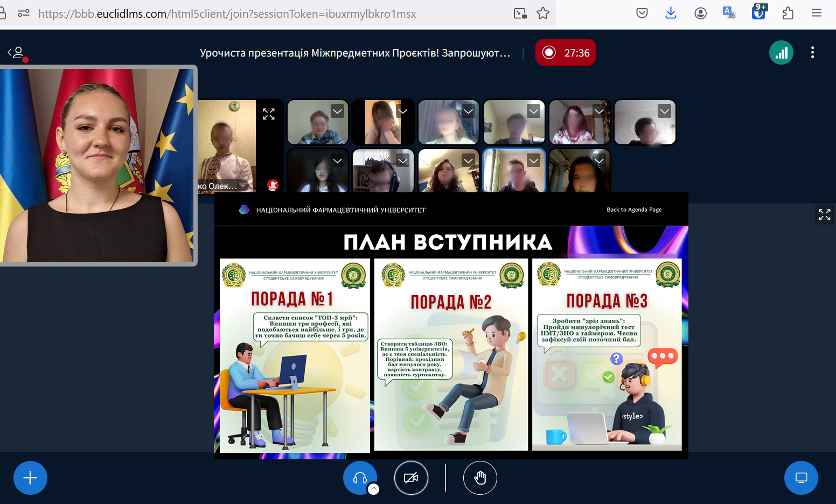Screen dimensions: 836x504
Task: Turn on the webcam sharing toggle
Action: point(411,478)
